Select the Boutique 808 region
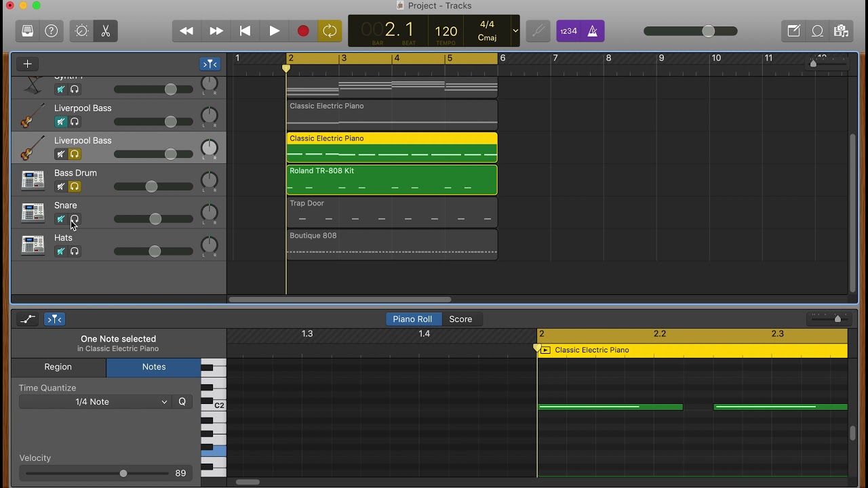Screen dimensions: 868x488 pos(392,245)
